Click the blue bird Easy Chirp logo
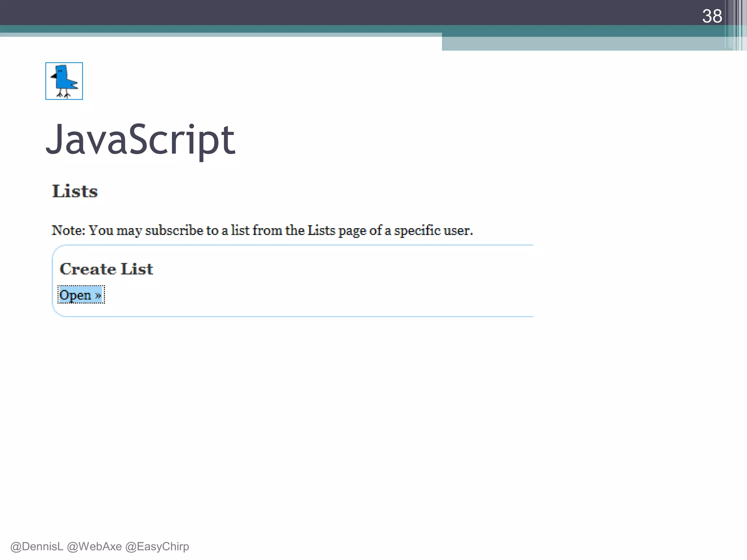Image resolution: width=747 pixels, height=560 pixels. tap(64, 81)
